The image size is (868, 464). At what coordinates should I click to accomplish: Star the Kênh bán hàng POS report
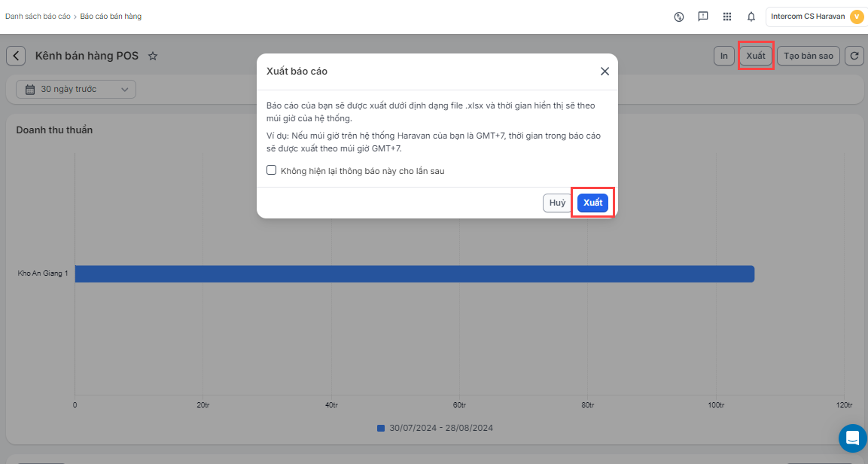tap(153, 56)
